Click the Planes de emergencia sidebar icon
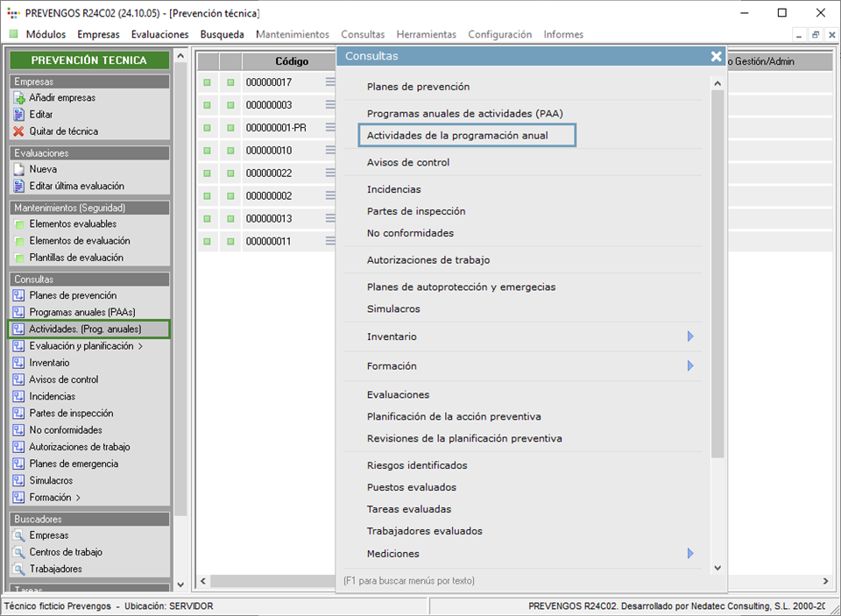 pos(20,464)
